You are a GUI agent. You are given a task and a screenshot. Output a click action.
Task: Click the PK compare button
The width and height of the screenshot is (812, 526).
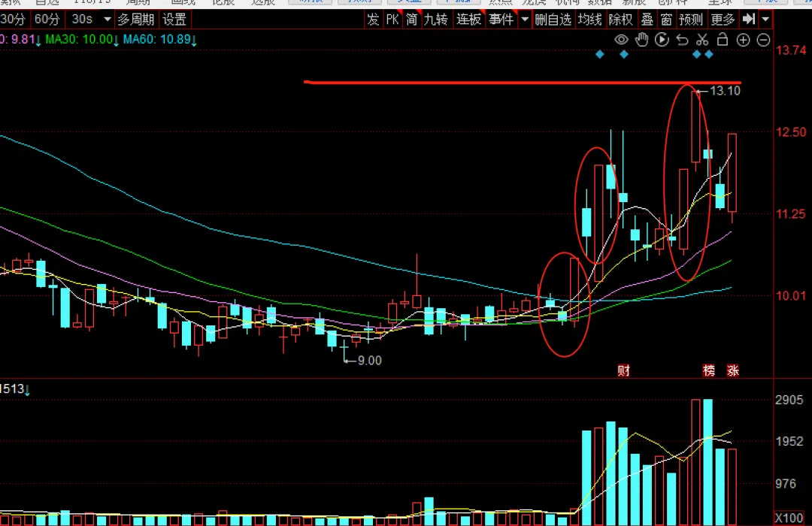392,20
